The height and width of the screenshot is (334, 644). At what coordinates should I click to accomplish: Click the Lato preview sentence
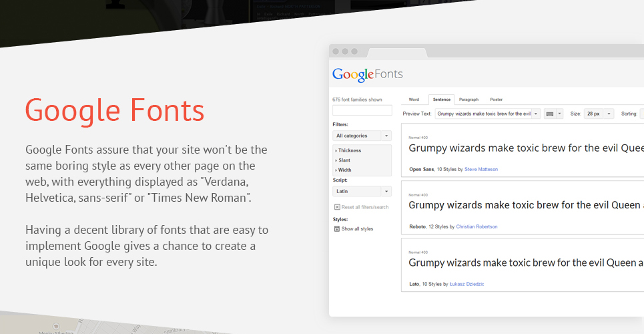pyautogui.click(x=526, y=263)
